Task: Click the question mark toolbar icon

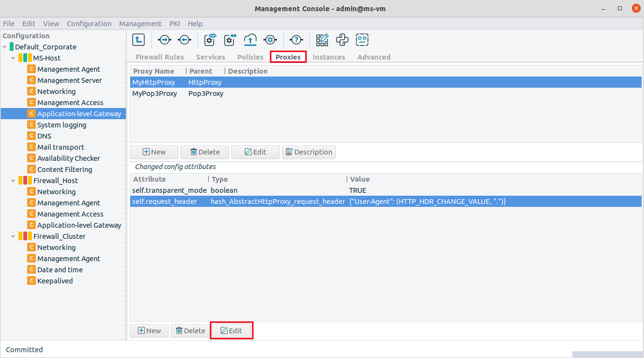Action: coord(296,40)
